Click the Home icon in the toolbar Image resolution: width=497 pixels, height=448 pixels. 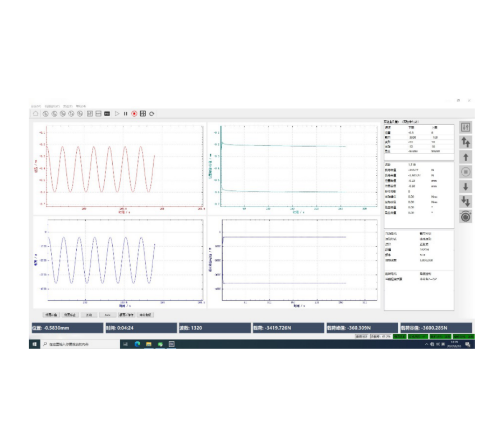(x=36, y=113)
